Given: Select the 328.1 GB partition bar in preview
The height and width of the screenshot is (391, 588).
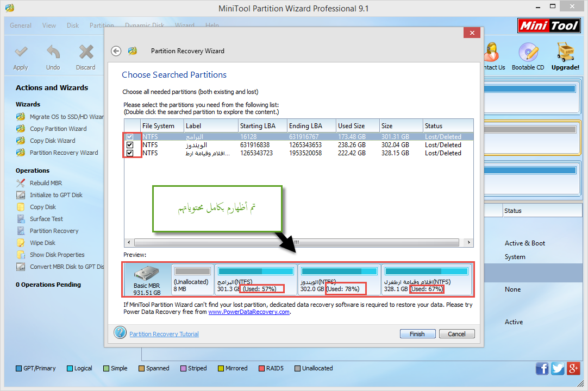Looking at the screenshot, I should (x=427, y=280).
